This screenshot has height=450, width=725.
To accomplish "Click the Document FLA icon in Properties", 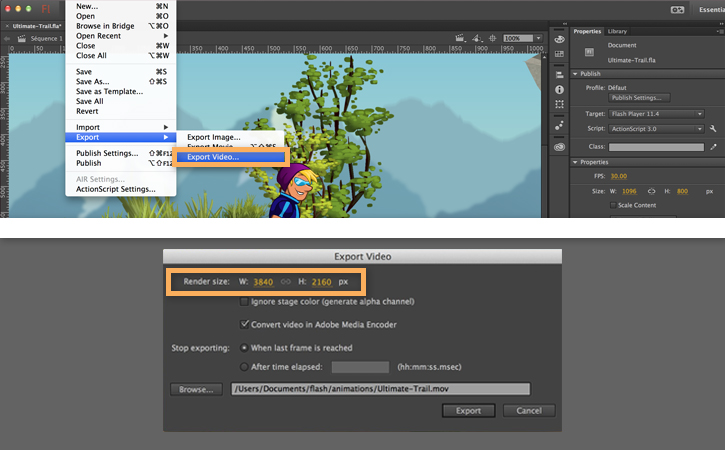I will [x=589, y=52].
